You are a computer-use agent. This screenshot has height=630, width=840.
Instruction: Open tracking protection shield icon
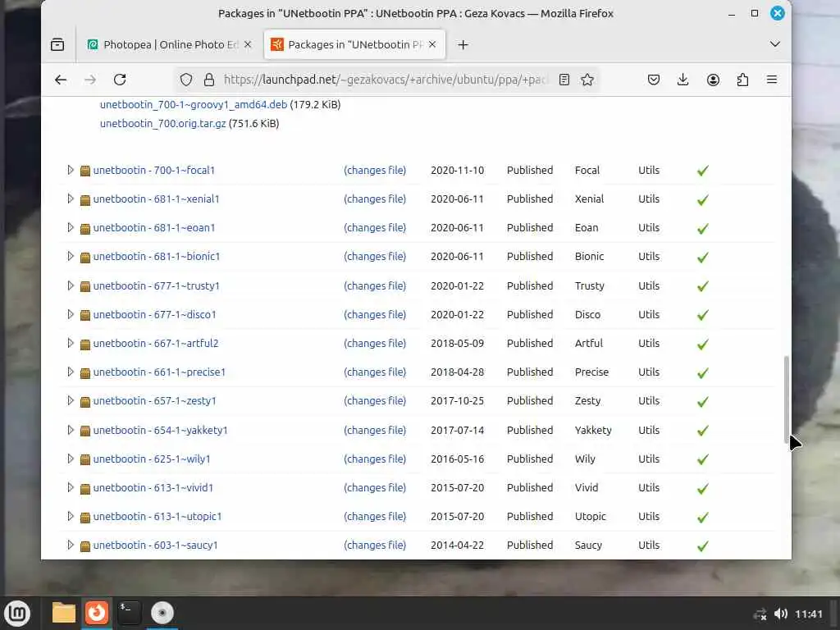point(186,80)
